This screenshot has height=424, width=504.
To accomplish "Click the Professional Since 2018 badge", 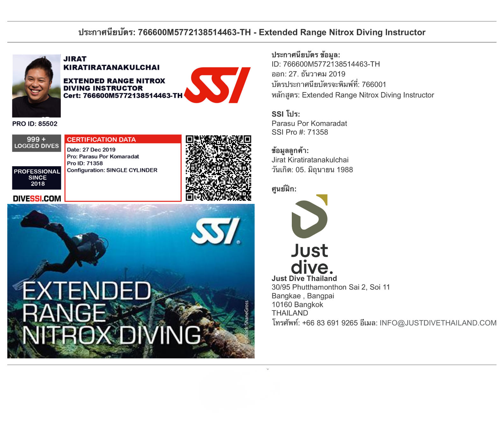I will pos(37,178).
